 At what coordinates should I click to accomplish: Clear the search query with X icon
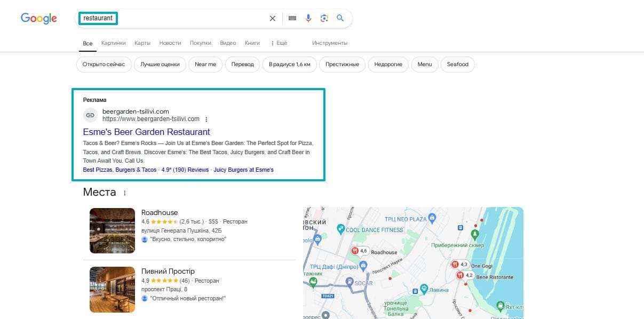(273, 18)
